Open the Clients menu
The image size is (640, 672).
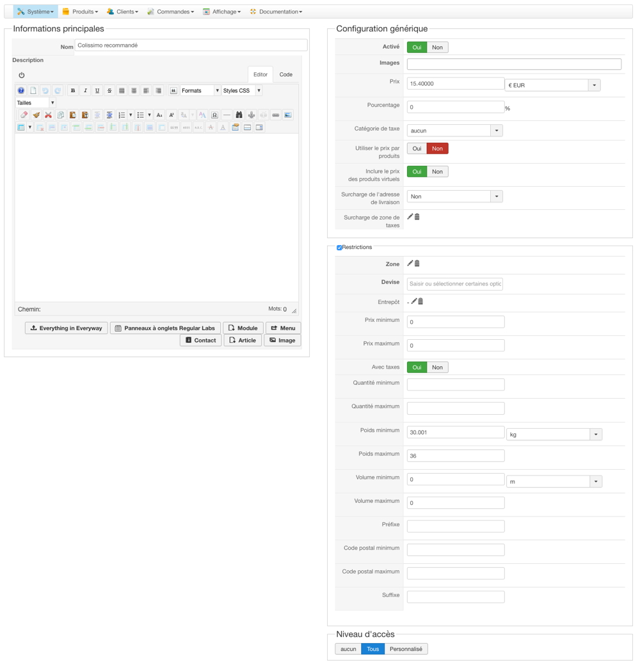click(123, 12)
